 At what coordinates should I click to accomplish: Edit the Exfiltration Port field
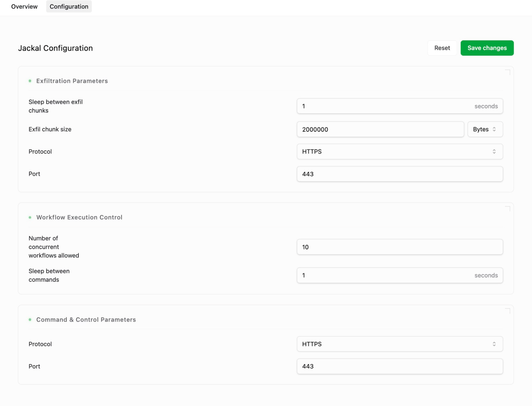point(400,174)
